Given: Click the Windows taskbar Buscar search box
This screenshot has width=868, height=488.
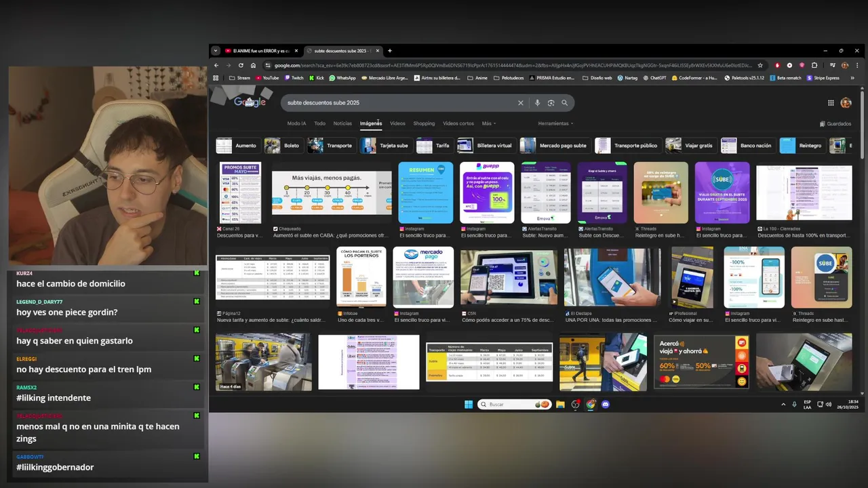Looking at the screenshot, I should pyautogui.click(x=513, y=404).
